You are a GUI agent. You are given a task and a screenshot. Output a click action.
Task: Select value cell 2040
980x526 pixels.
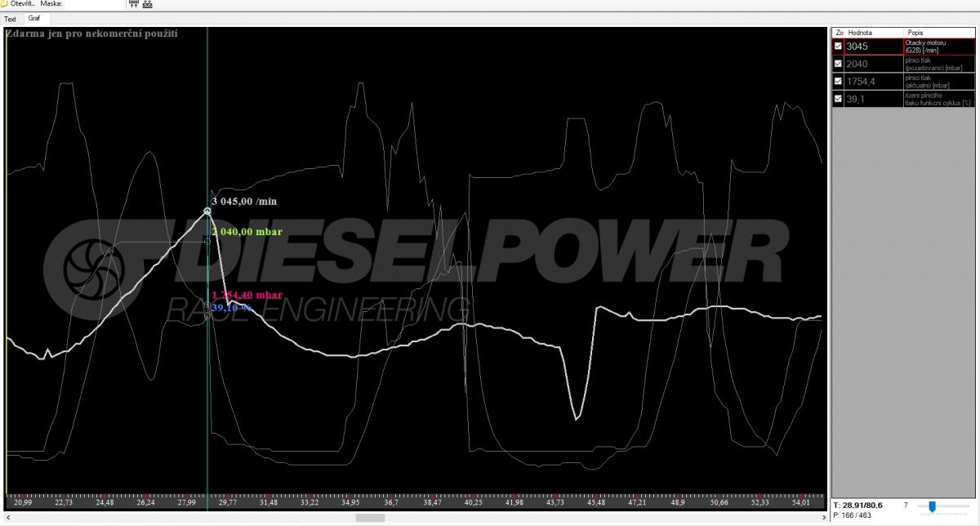pyautogui.click(x=874, y=64)
